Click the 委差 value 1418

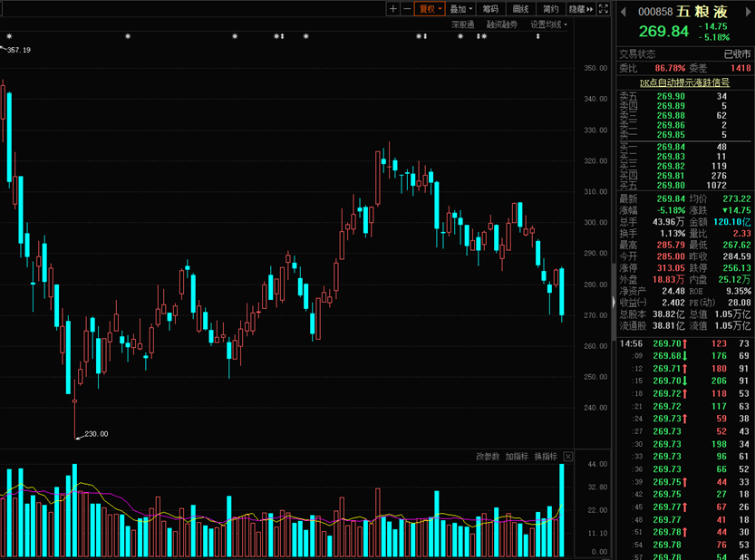point(740,68)
